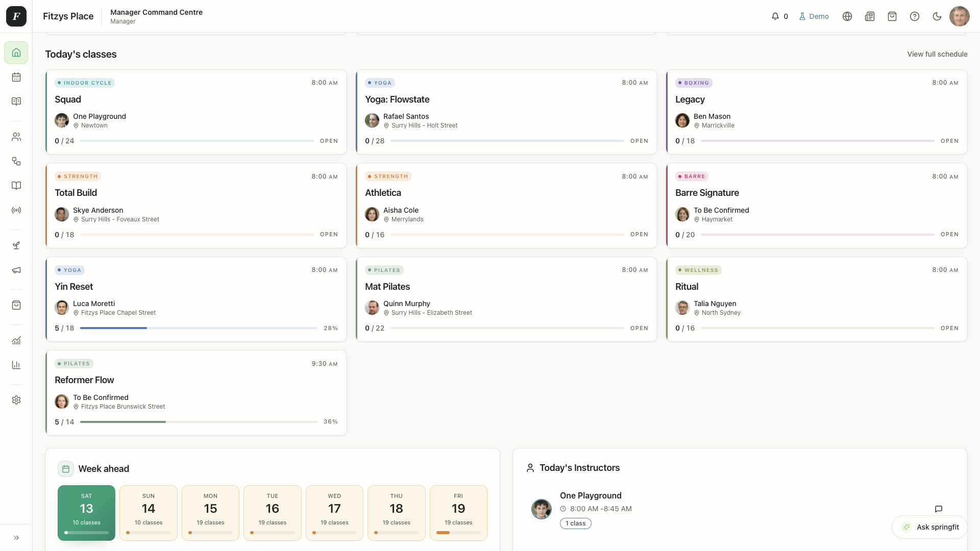
Task: Open the globe language selector
Action: [847, 16]
